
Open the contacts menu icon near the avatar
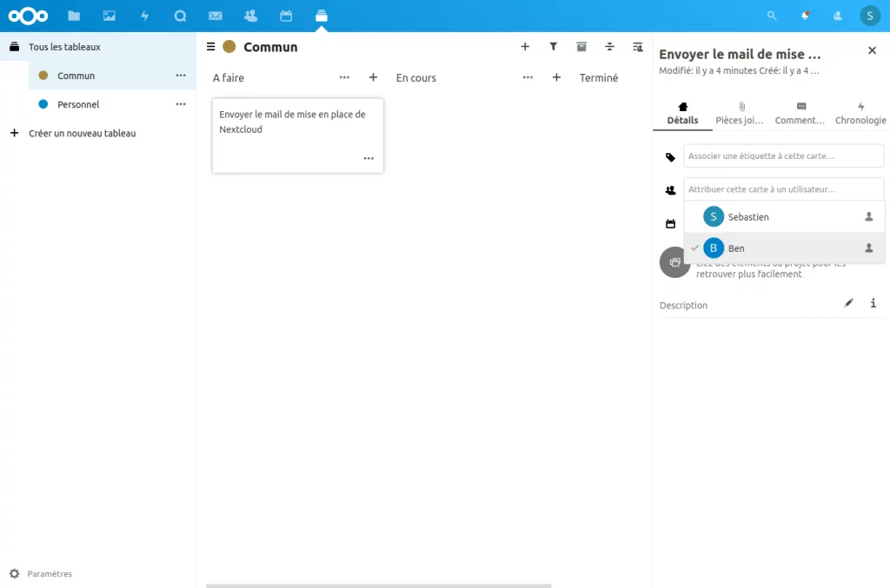837,16
